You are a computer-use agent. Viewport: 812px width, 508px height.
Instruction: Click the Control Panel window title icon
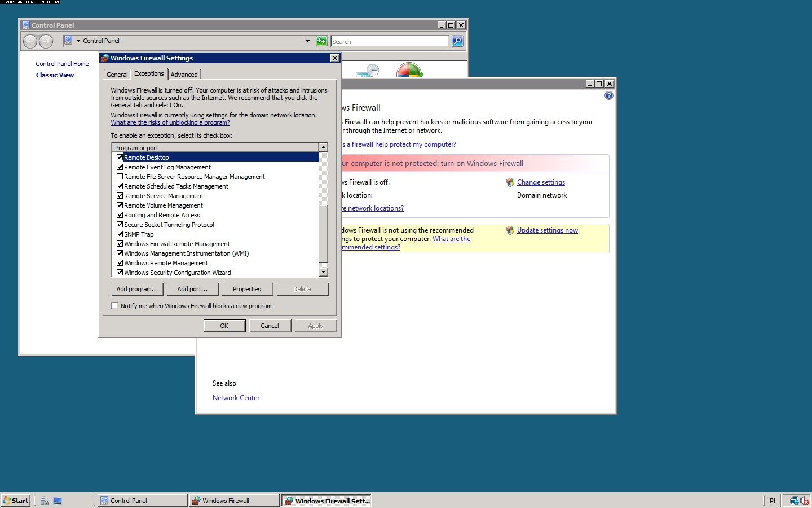25,25
